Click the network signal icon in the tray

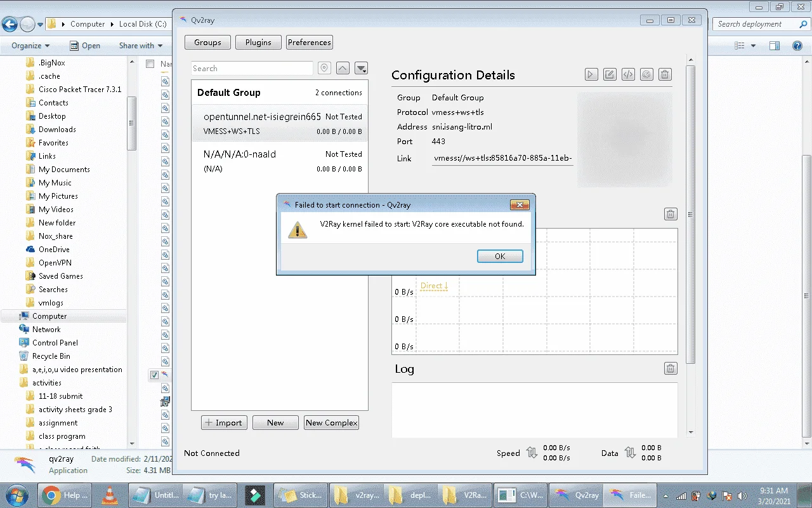(681, 496)
